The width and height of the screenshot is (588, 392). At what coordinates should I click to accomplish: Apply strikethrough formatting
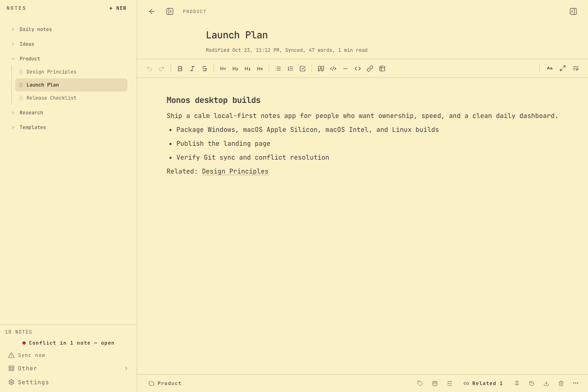point(205,69)
